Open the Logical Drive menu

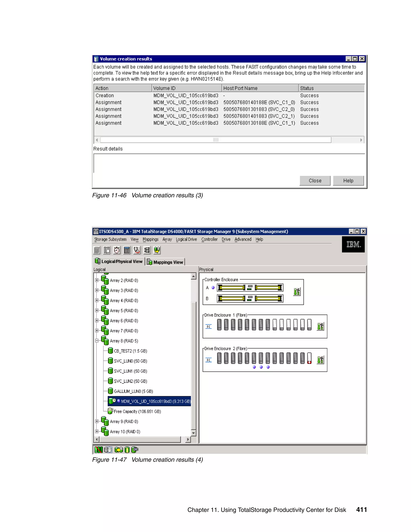click(186, 240)
